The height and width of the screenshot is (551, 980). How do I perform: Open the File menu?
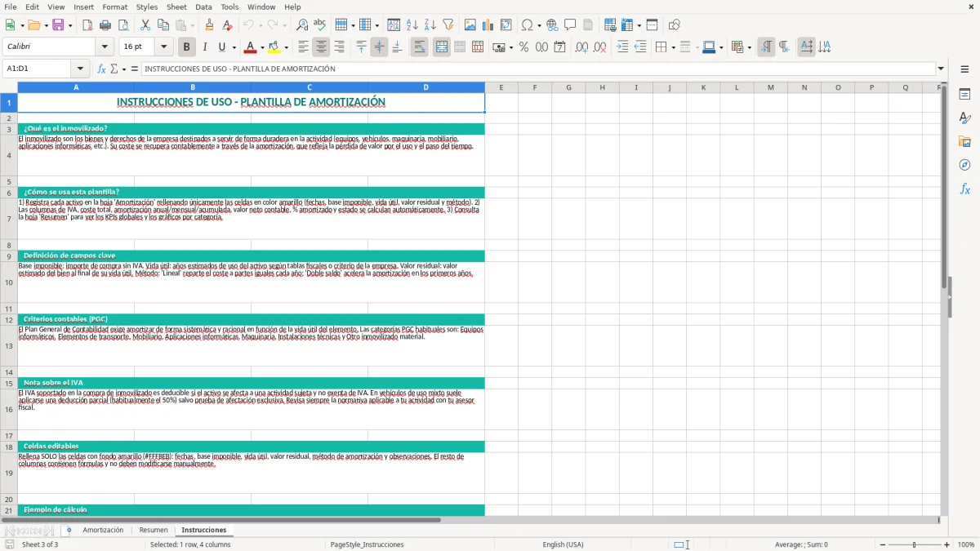(x=11, y=7)
